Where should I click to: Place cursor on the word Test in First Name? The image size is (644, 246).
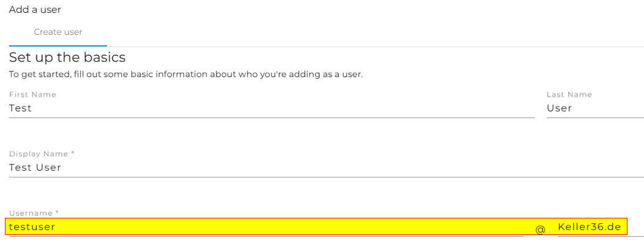click(20, 108)
